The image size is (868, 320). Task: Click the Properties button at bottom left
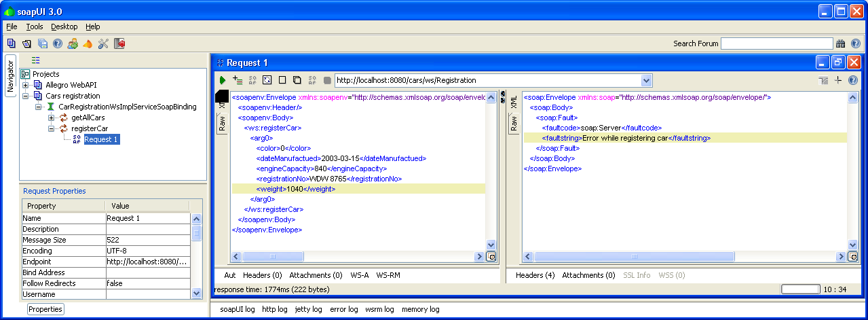coord(45,309)
